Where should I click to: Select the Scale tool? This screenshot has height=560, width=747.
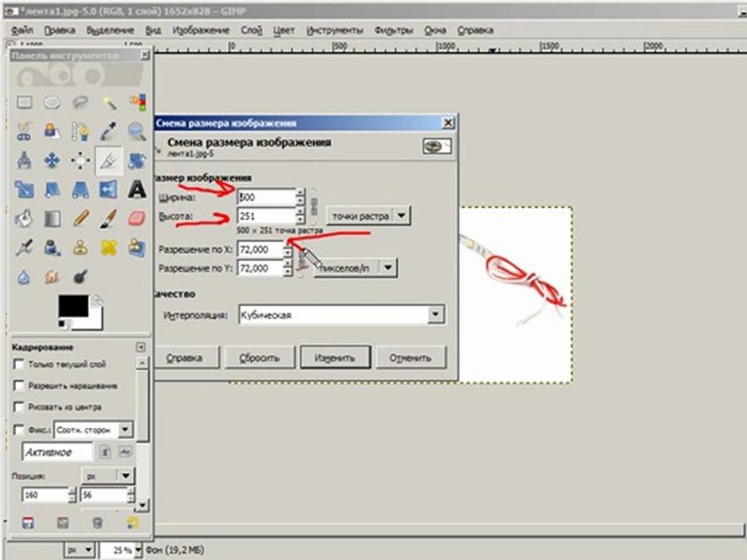(x=24, y=190)
